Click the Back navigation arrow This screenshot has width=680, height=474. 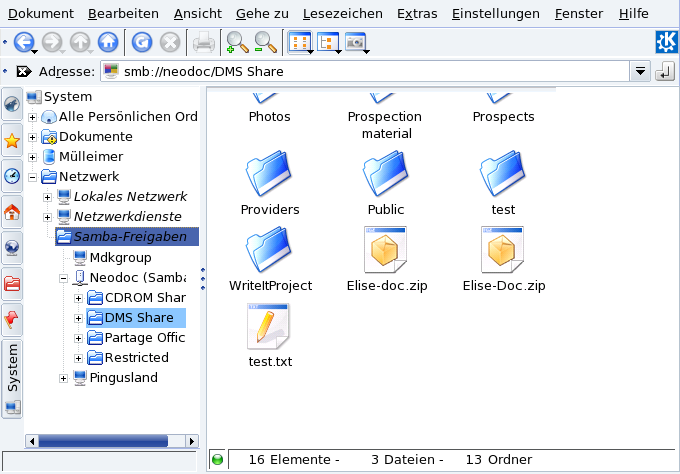click(x=24, y=42)
